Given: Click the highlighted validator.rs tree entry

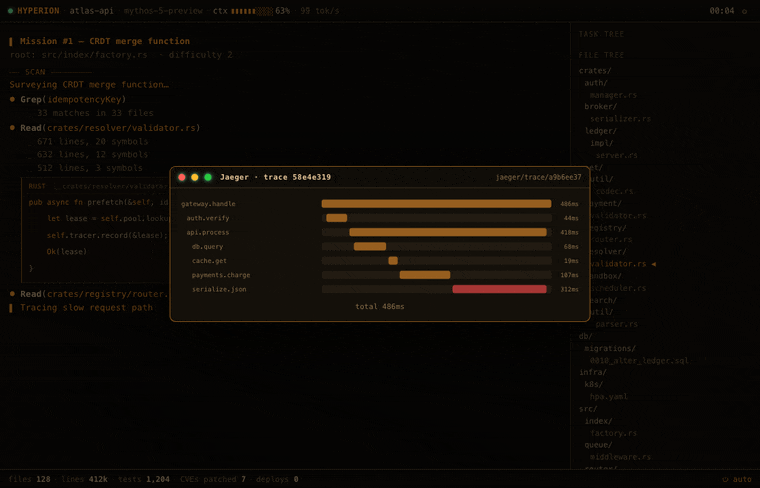Looking at the screenshot, I should [618, 264].
